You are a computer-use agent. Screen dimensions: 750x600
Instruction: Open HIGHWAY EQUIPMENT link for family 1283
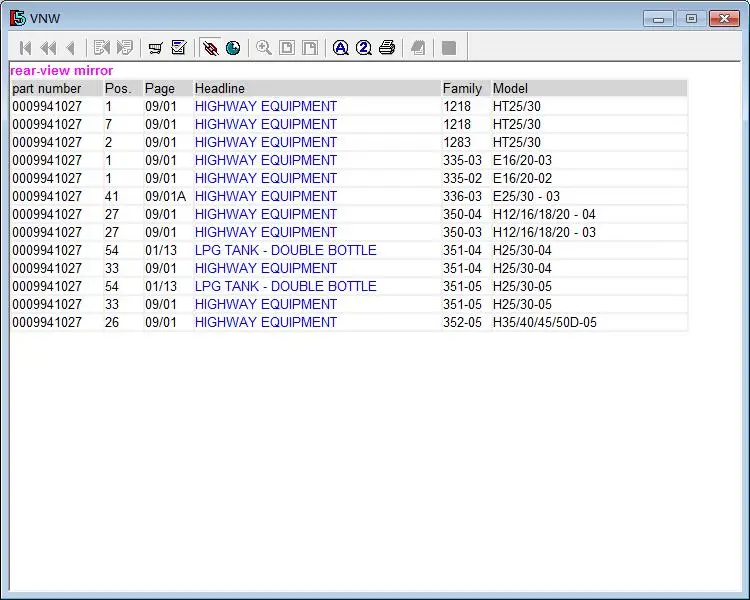tap(265, 142)
